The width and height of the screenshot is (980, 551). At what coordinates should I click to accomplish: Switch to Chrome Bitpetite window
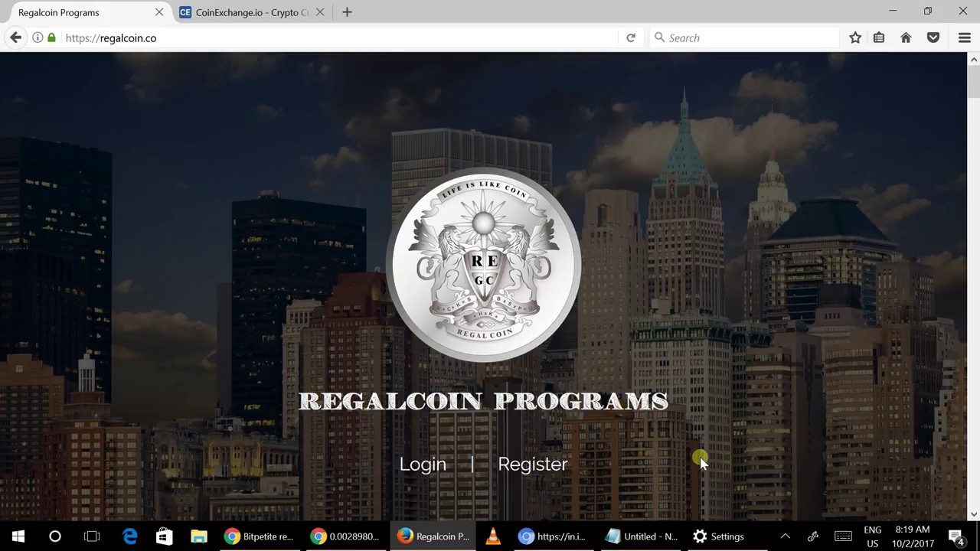point(259,536)
